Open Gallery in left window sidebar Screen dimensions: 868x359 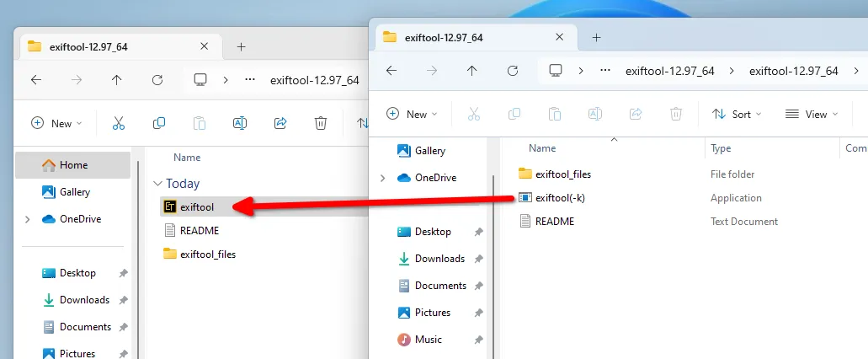click(73, 192)
